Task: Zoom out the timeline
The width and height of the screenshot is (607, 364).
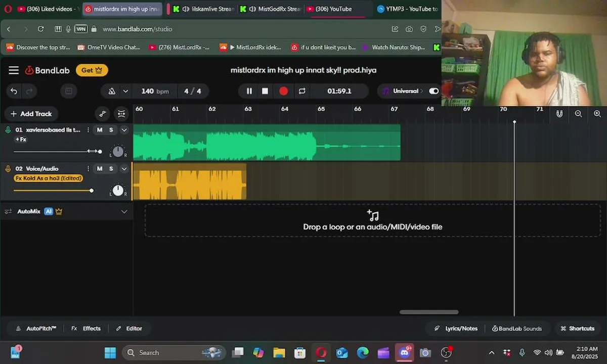Action: (x=578, y=114)
